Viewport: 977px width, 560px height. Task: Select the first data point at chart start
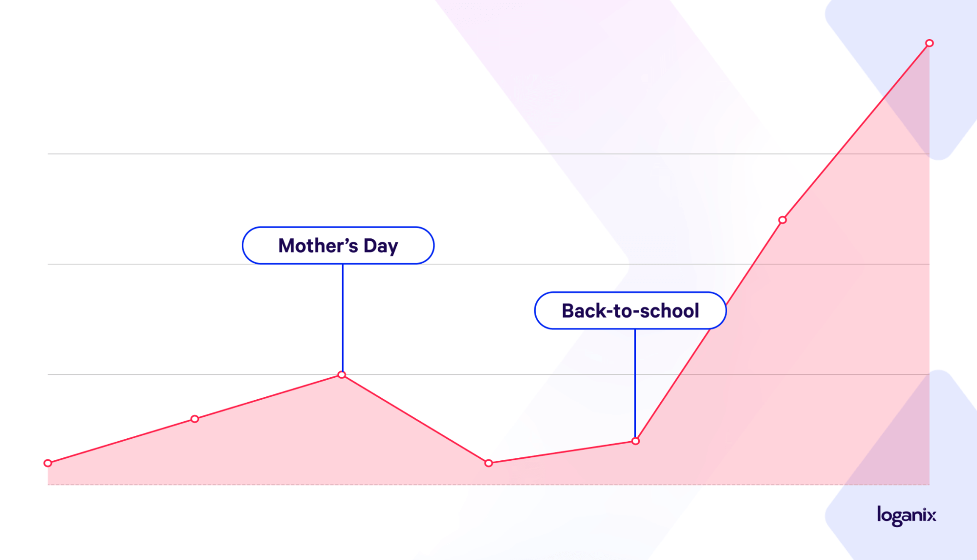coord(48,463)
